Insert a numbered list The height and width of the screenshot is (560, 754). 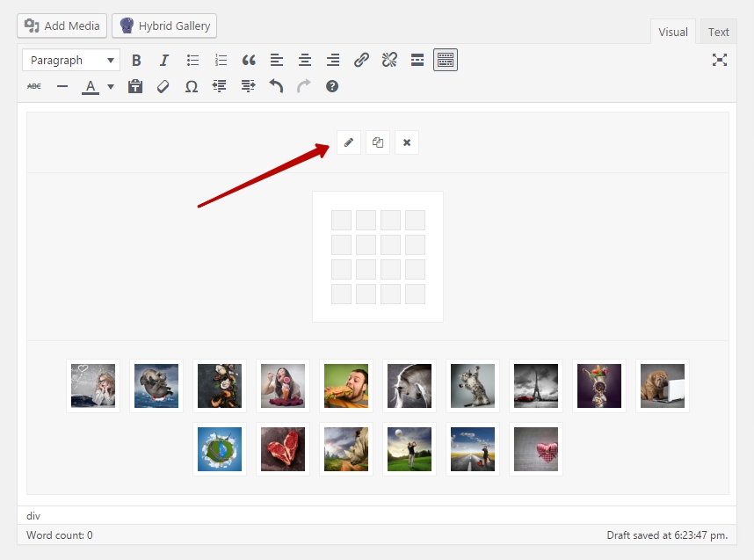pos(221,60)
